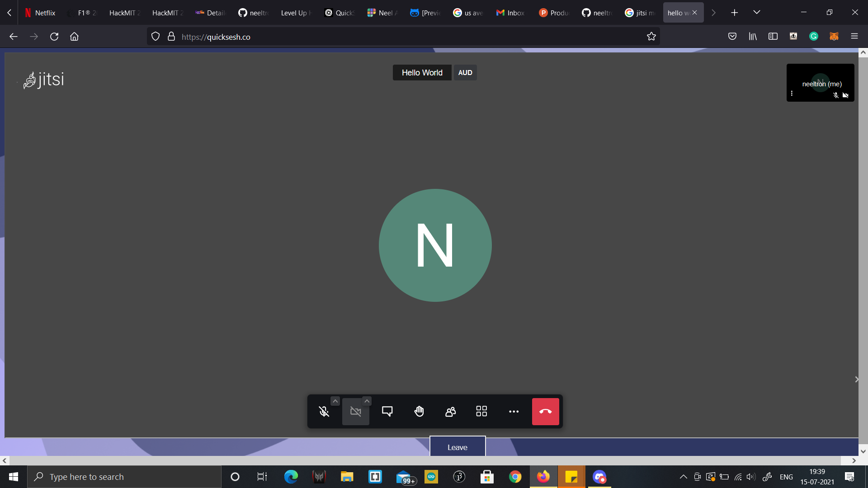Open the MetaMask fox extension
This screenshot has height=488, width=868.
point(834,37)
